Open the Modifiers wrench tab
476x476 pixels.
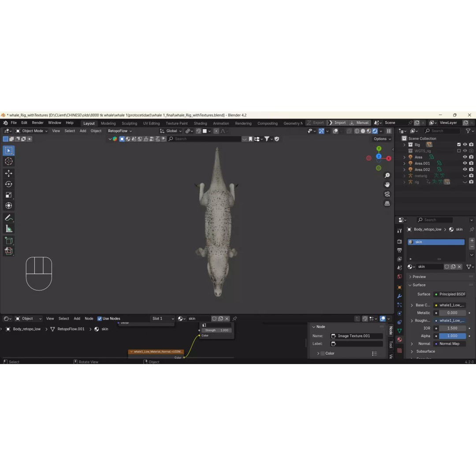tap(399, 296)
